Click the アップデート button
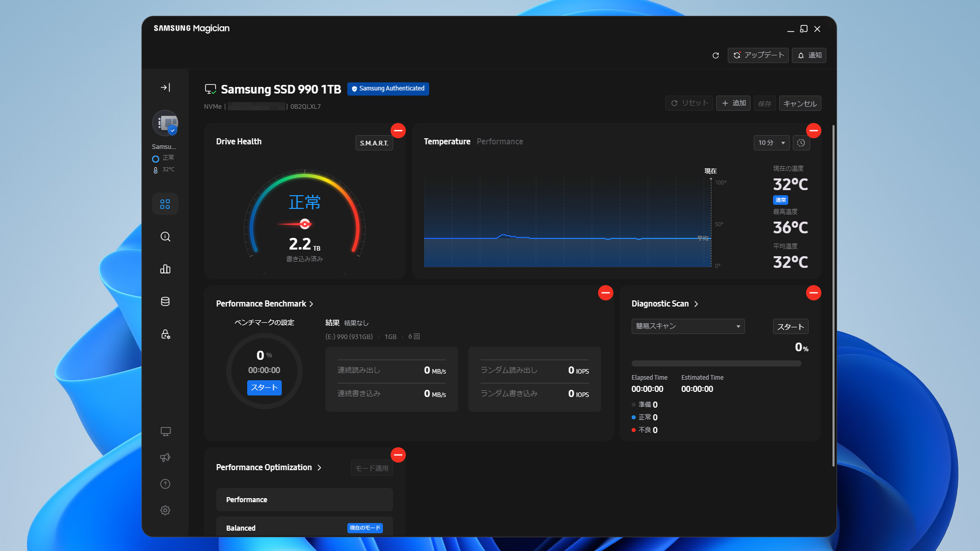980x551 pixels. tap(758, 55)
